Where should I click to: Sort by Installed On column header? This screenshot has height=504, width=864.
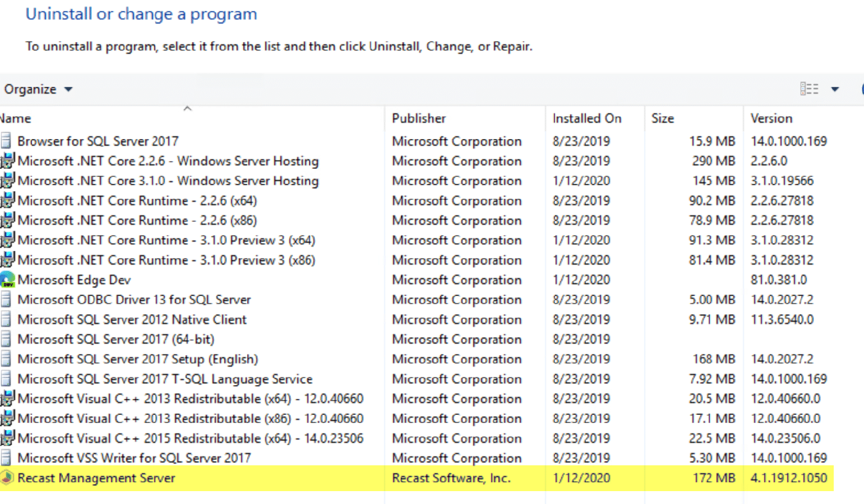587,118
